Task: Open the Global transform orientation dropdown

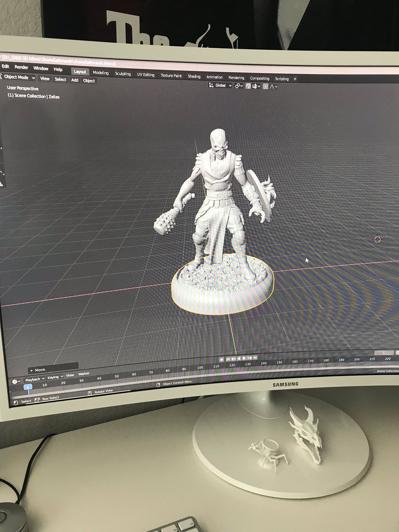Action: coord(220,86)
